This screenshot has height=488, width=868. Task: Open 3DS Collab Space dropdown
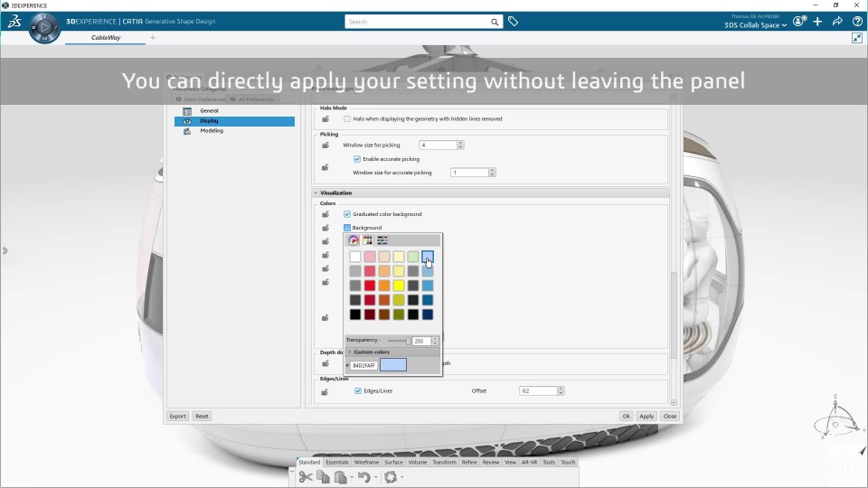pos(755,25)
